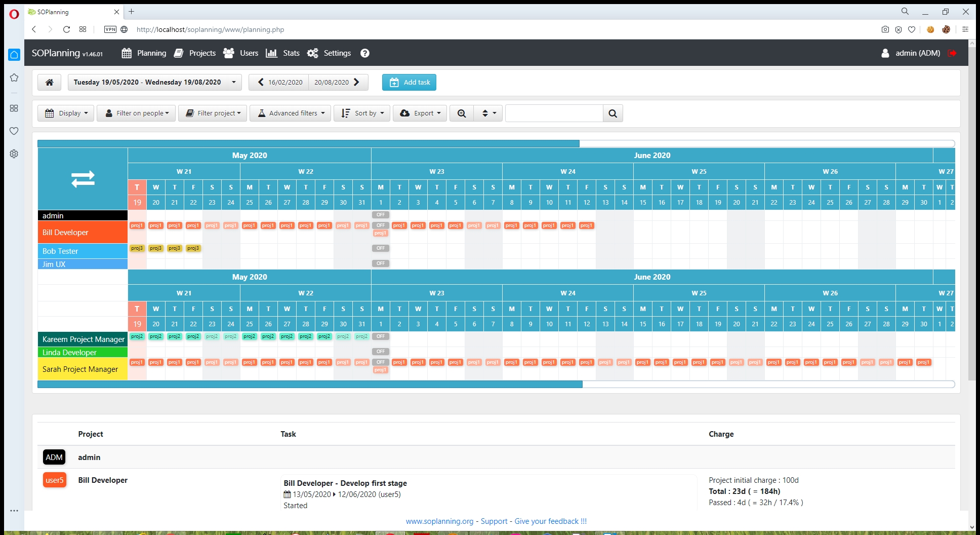980x535 pixels.
Task: Toggle the OFF badge in Bob Tester row
Action: pyautogui.click(x=381, y=248)
